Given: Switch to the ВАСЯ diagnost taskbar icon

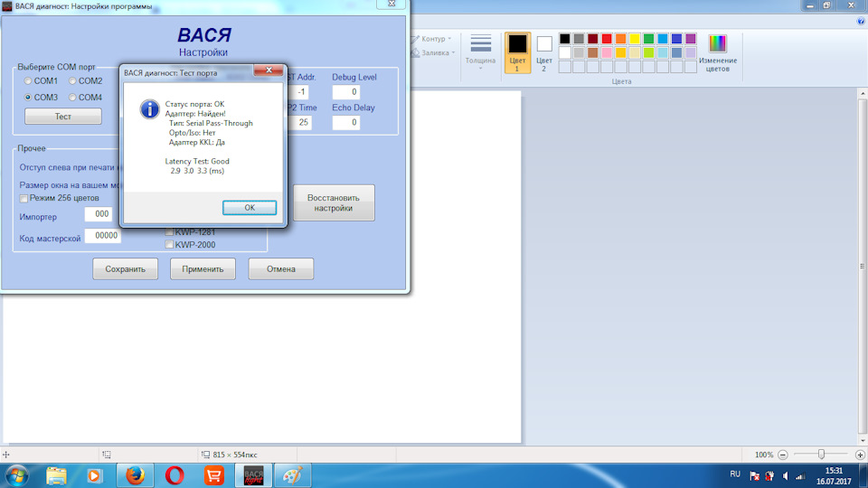Looking at the screenshot, I should tap(253, 475).
